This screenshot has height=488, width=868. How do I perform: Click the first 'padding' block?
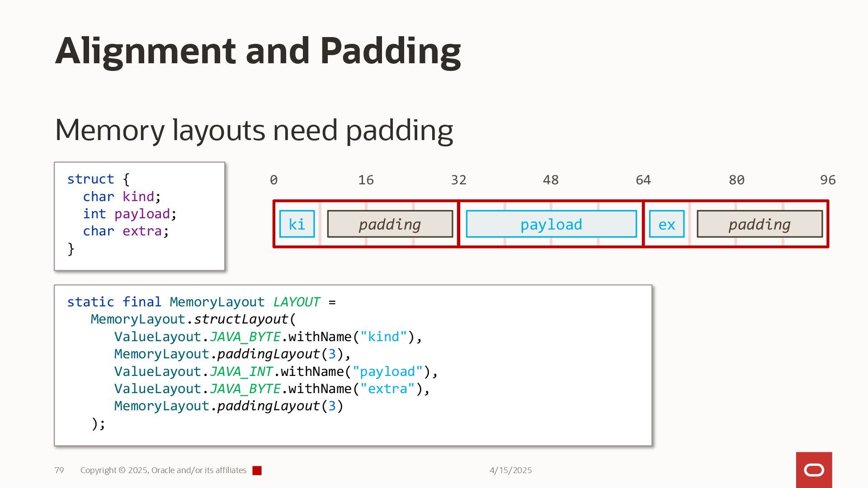coord(390,224)
